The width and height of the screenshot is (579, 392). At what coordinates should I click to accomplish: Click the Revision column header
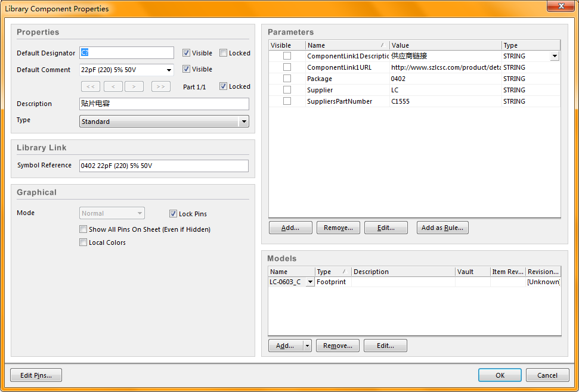pos(543,272)
